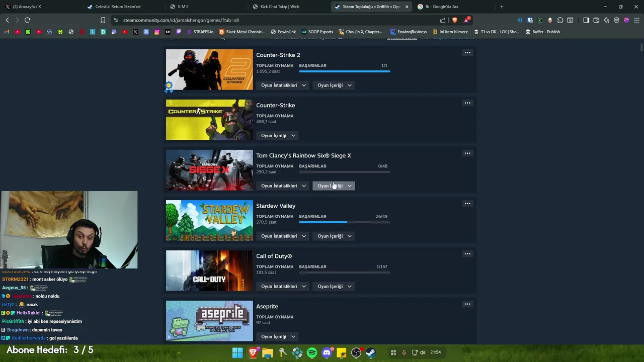Expand Oyun İçeriği for Counter-Strike

[x=278, y=136]
